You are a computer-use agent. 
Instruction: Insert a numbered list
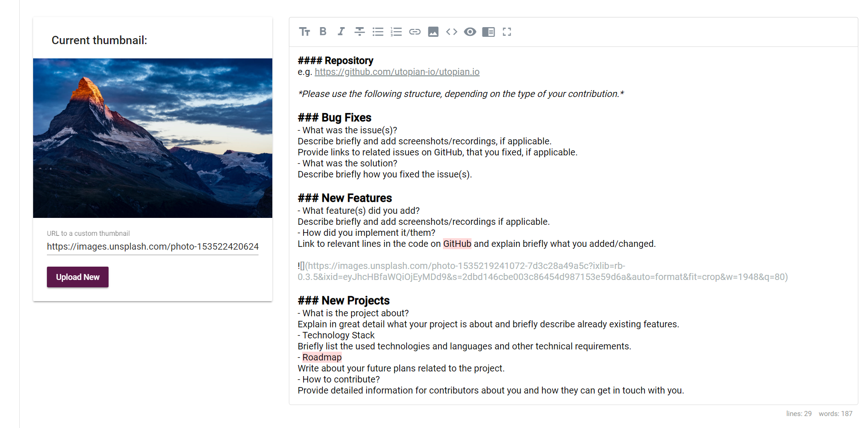tap(397, 32)
